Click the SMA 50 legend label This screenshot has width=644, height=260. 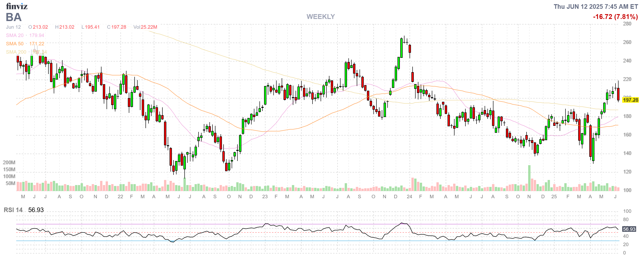pos(15,44)
